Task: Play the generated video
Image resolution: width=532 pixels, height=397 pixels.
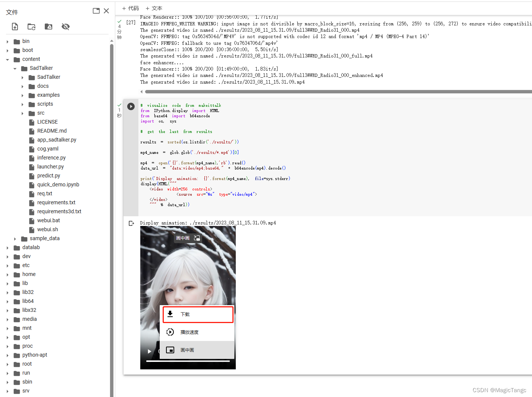Action: 149,351
